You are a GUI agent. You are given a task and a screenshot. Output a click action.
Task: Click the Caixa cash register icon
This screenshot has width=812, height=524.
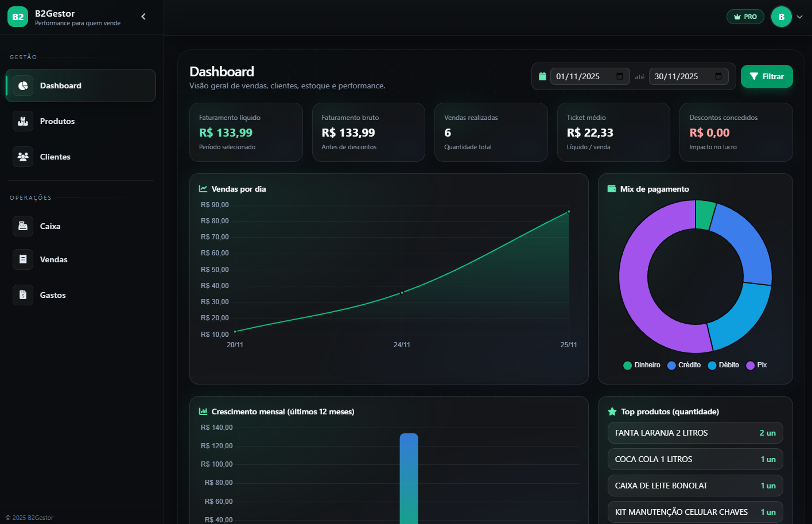(23, 226)
